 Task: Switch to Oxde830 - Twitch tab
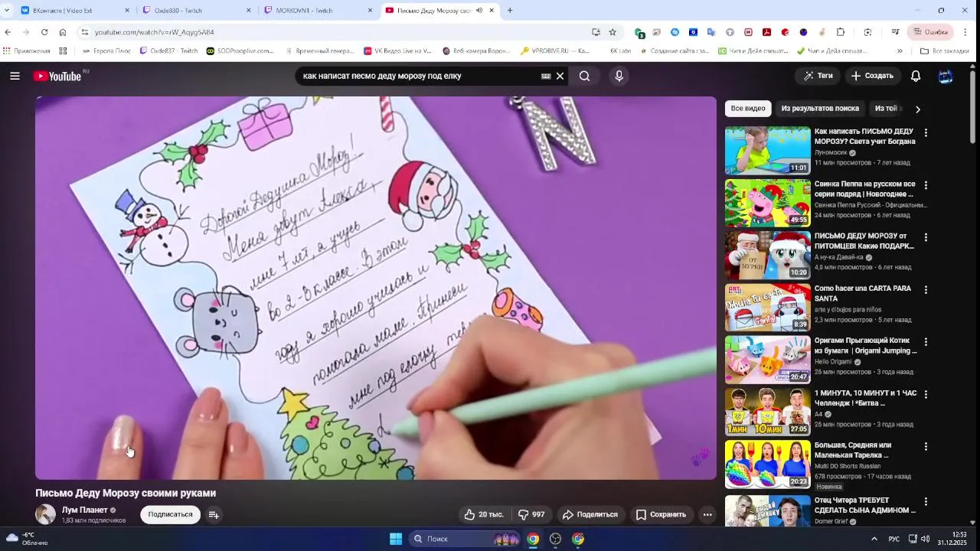pyautogui.click(x=195, y=10)
